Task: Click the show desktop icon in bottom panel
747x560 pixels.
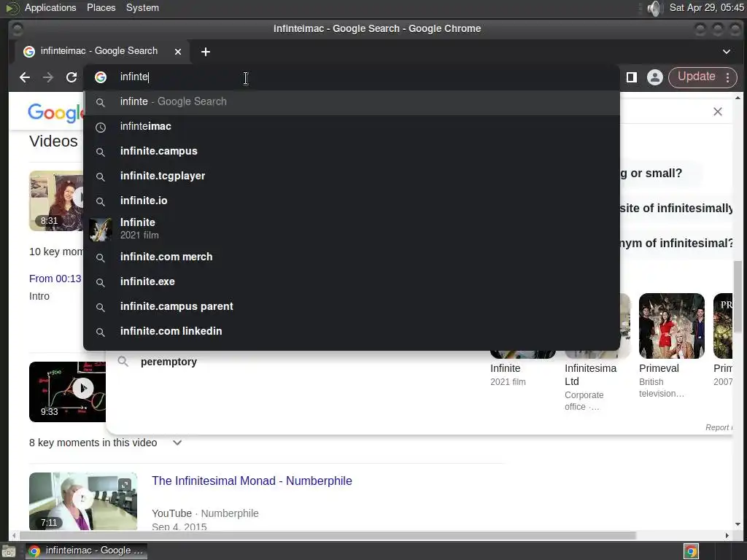Action: click(x=9, y=551)
